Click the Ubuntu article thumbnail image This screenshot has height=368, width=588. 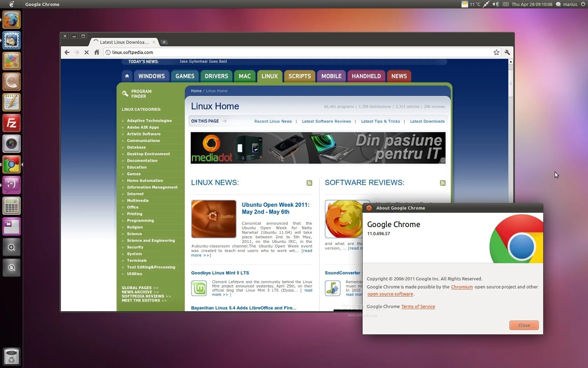click(214, 219)
